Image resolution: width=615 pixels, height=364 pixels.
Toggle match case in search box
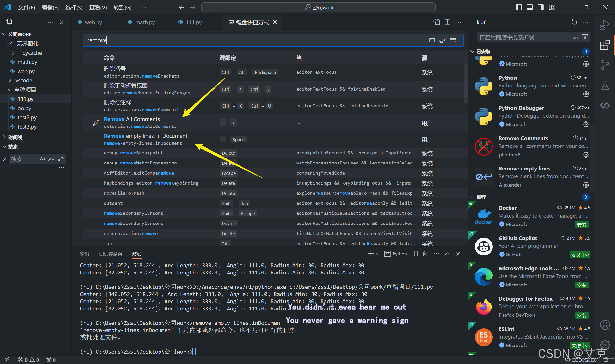coord(43,159)
